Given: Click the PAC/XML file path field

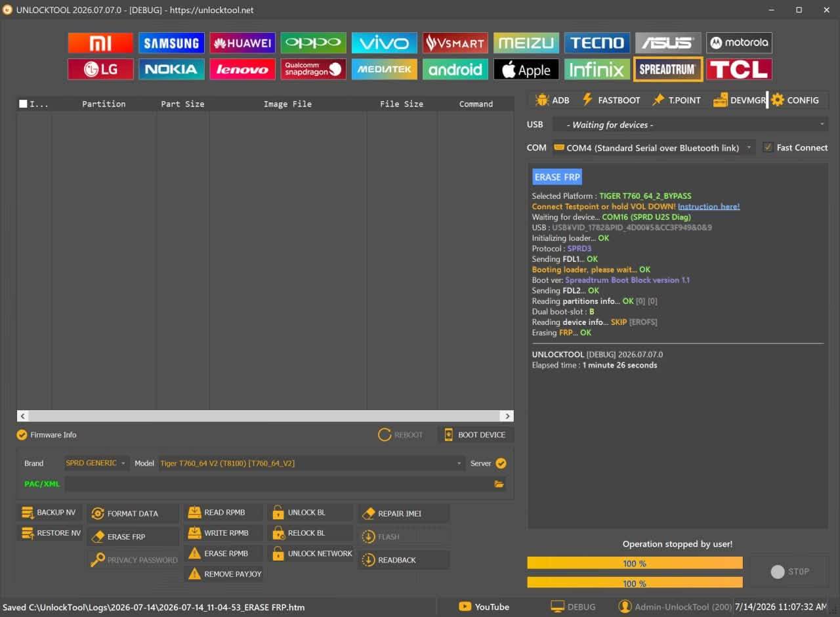Looking at the screenshot, I should (278, 484).
